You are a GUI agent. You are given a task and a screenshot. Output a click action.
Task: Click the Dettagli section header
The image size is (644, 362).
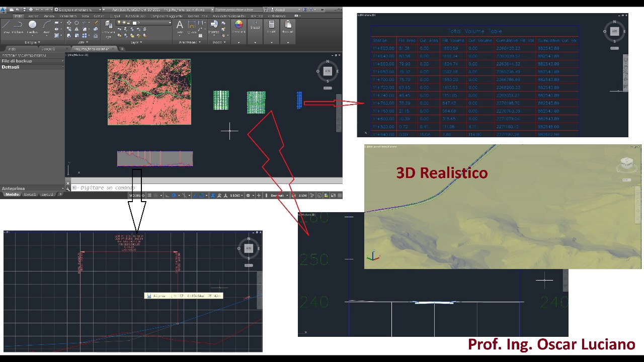click(32, 67)
